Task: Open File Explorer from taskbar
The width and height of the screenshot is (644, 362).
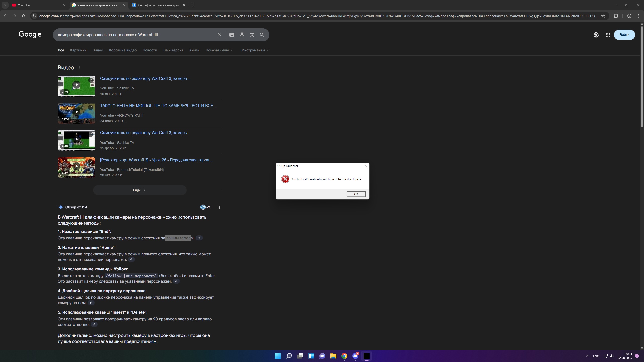Action: pos(333,356)
